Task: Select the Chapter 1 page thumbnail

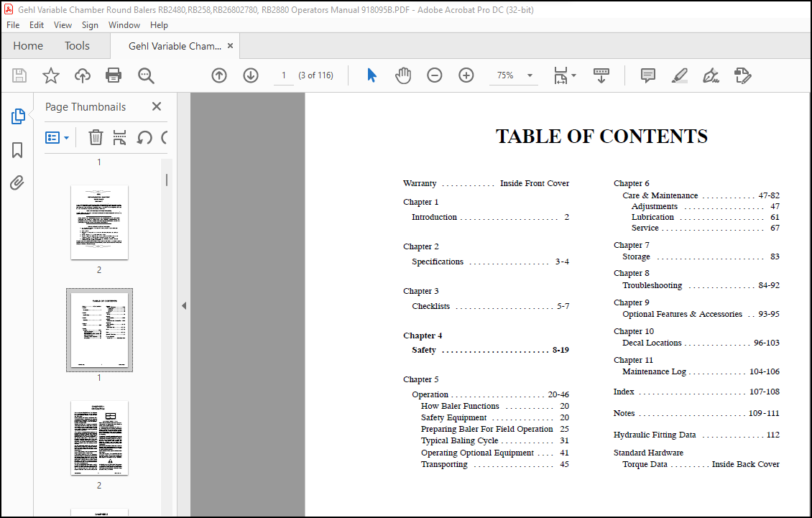Action: (x=99, y=438)
